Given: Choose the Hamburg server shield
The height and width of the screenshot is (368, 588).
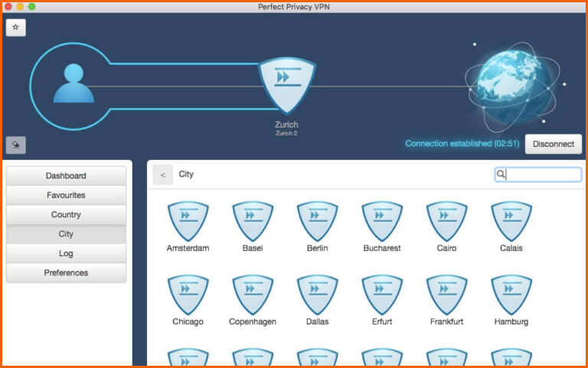Looking at the screenshot, I should pos(511,295).
